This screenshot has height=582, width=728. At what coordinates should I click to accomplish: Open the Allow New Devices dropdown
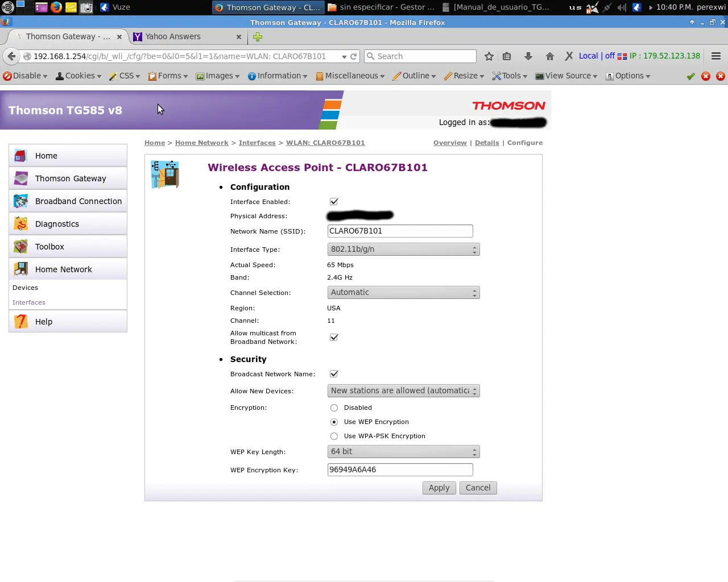tap(404, 391)
